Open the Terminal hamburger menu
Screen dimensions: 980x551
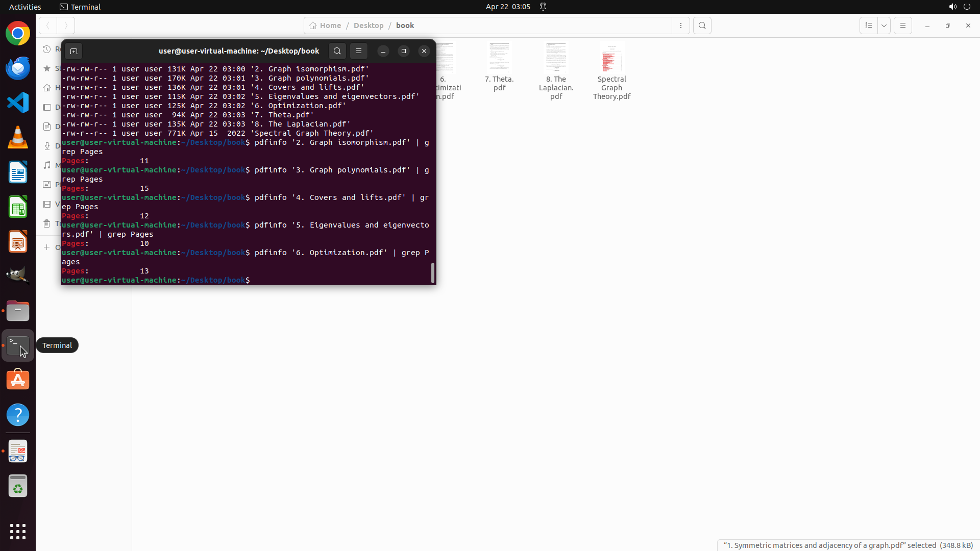tap(359, 51)
